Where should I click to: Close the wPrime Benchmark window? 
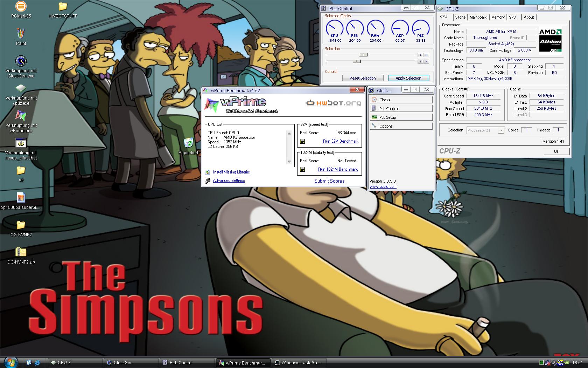coord(357,90)
